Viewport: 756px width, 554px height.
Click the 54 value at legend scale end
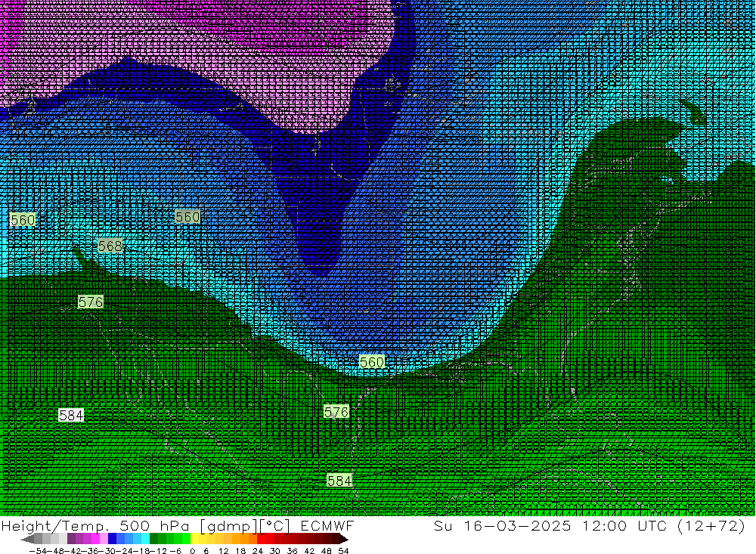tap(343, 551)
